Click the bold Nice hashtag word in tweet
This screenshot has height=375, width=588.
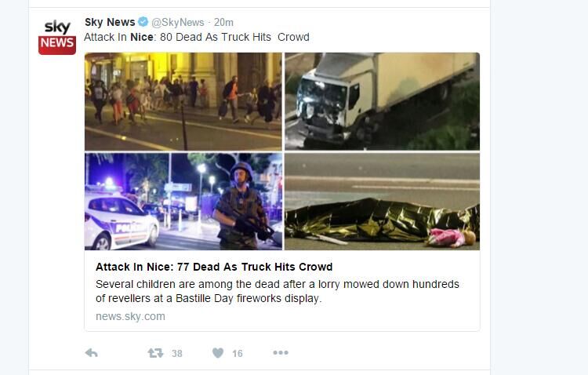(142, 37)
